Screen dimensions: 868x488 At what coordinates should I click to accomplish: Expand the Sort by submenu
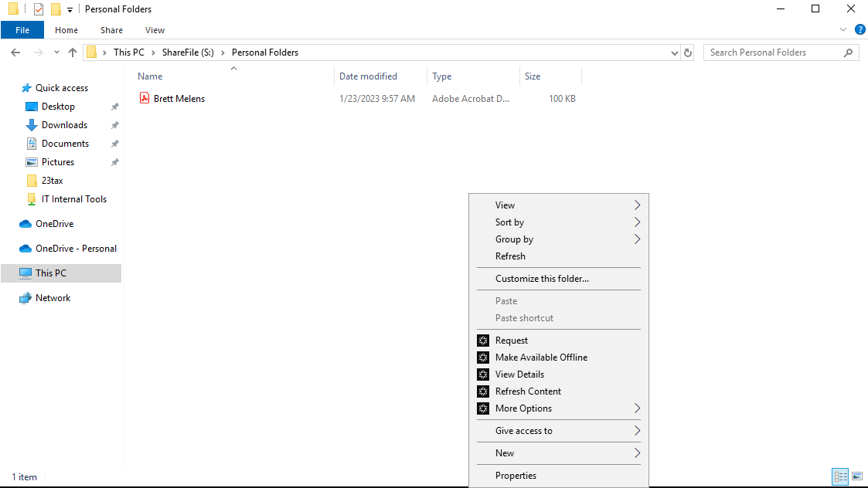click(637, 222)
